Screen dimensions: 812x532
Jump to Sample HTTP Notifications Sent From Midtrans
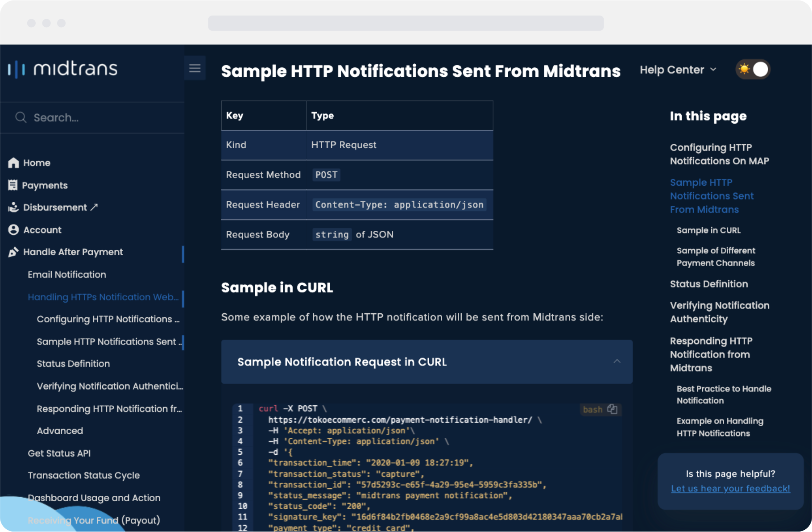712,196
